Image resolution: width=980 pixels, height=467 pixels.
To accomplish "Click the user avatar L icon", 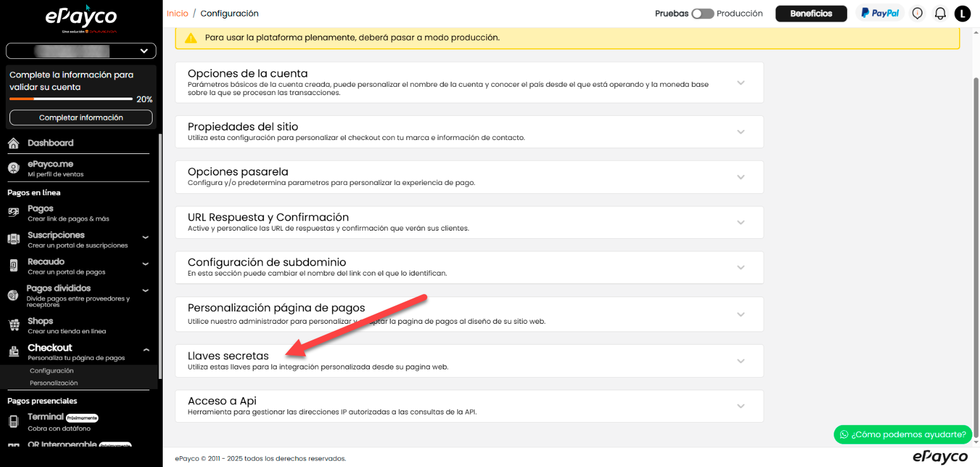I will [962, 13].
